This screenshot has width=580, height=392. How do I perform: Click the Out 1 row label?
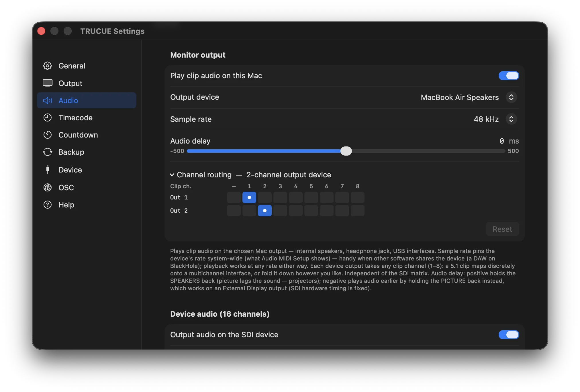point(179,197)
